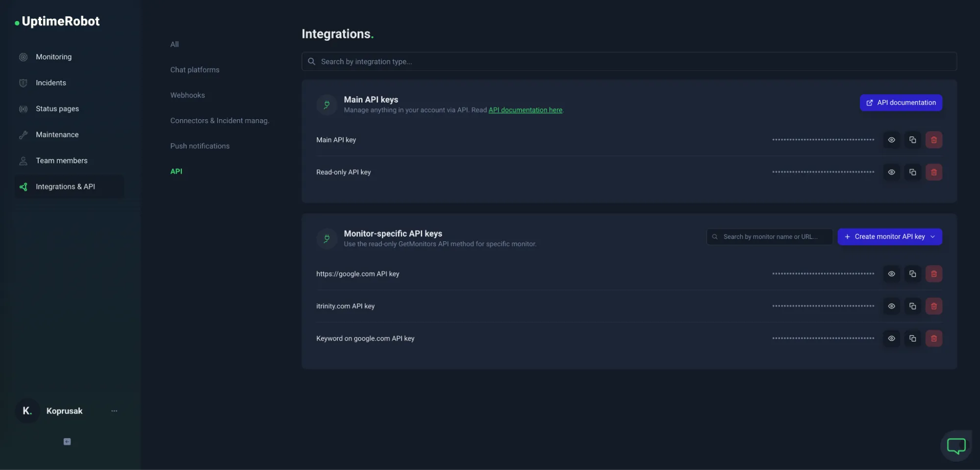
Task: Copy the Main API key
Action: coord(912,140)
